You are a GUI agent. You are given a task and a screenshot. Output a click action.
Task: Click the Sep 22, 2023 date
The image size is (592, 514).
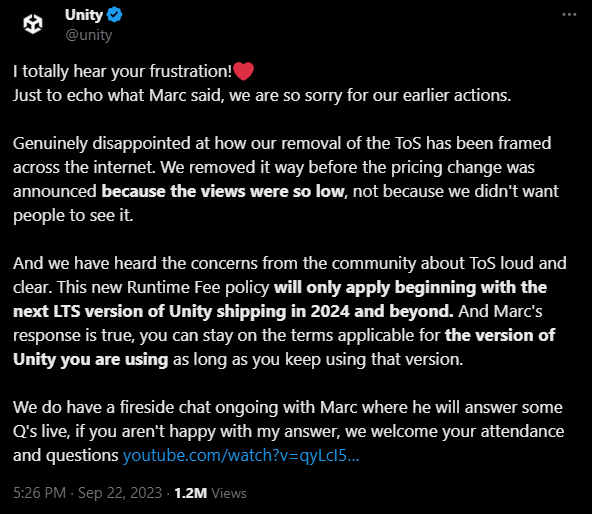point(120,493)
